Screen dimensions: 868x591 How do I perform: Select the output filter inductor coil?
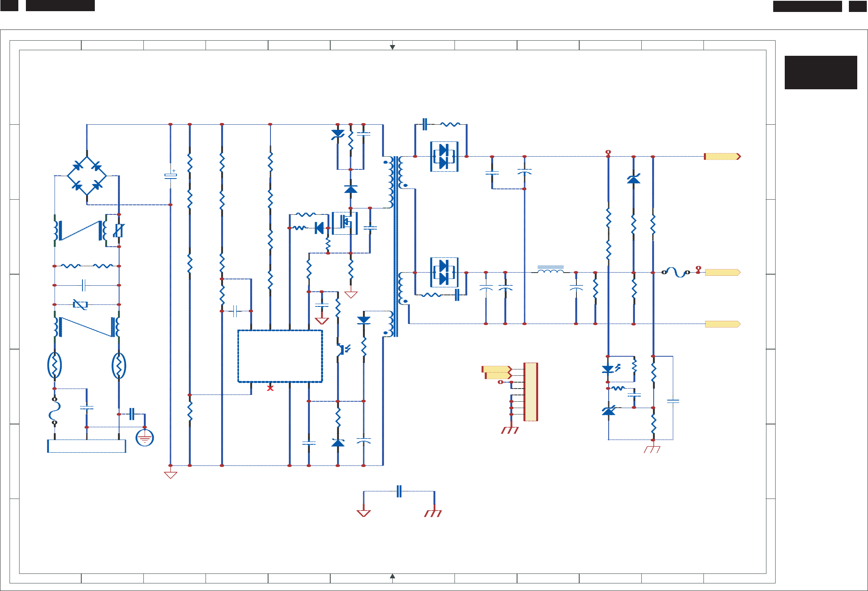click(x=551, y=271)
